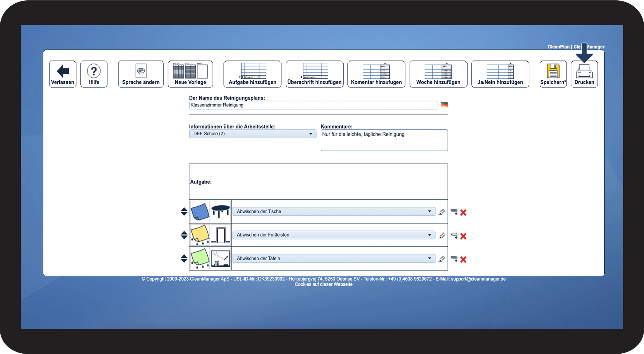Open the Hilfe question mark button

pyautogui.click(x=94, y=74)
